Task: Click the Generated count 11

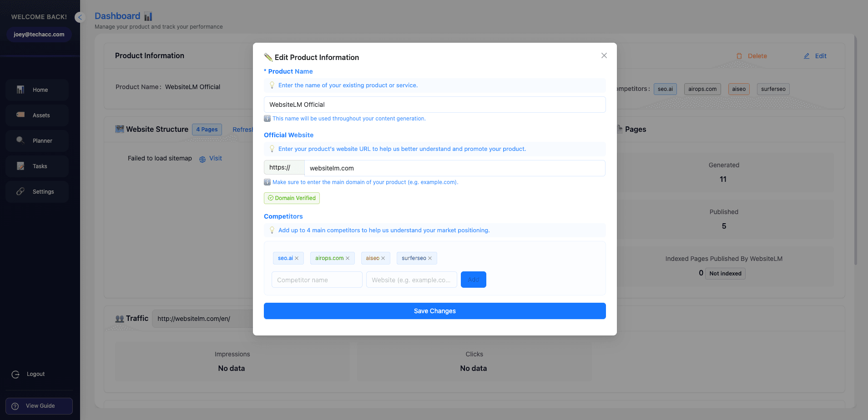Action: click(723, 179)
